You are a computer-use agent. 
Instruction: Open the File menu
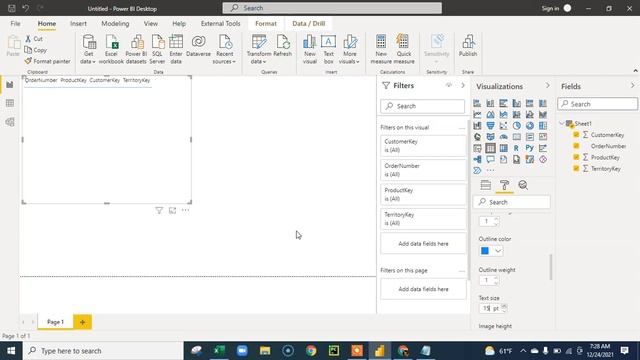tap(16, 24)
